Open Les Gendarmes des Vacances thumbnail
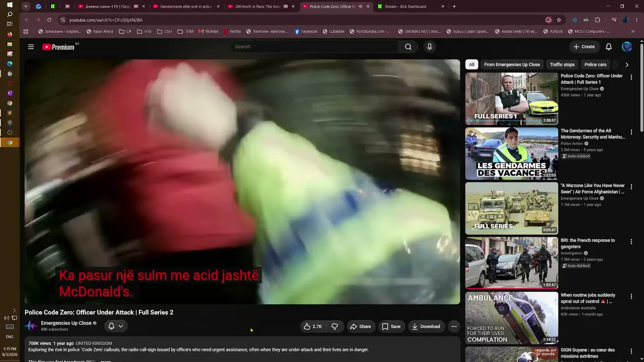This screenshot has height=362, width=644. point(511,153)
